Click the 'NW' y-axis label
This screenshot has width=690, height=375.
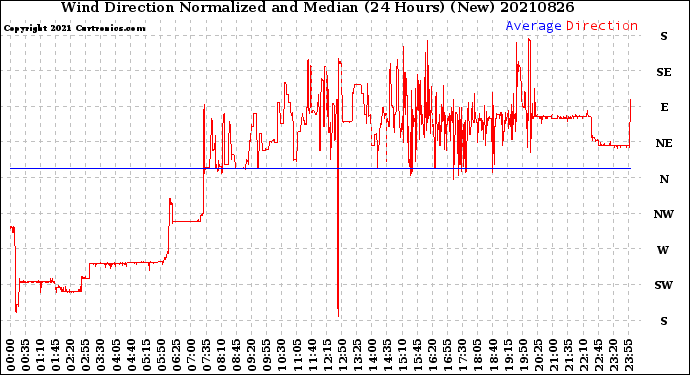point(664,214)
